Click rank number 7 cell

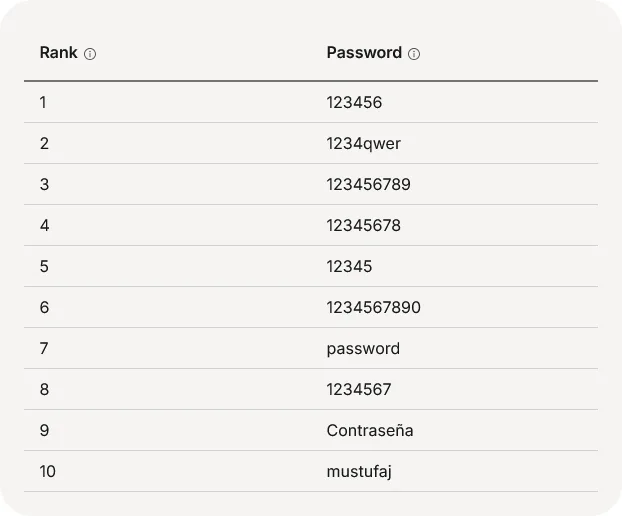pyautogui.click(x=44, y=348)
